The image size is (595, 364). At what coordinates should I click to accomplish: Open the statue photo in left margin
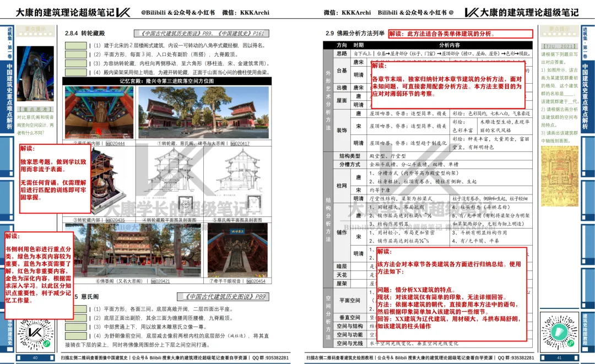point(35,75)
